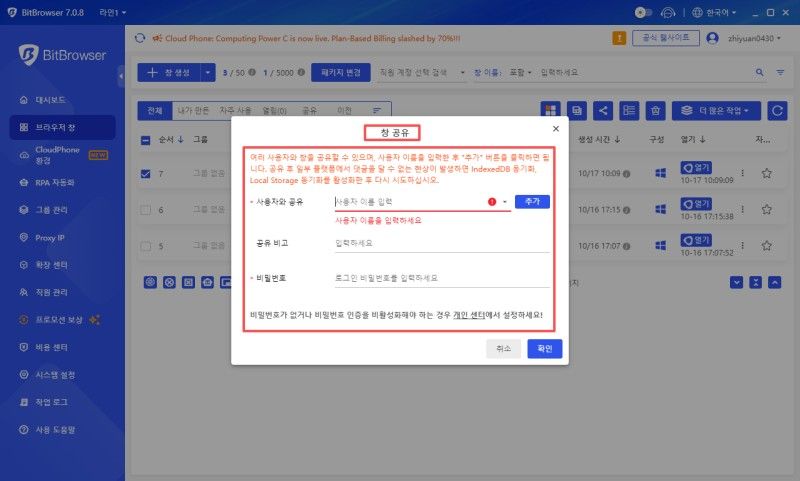The width and height of the screenshot is (800, 481).
Task: Sort by 생성 시간 column
Action: tap(599, 140)
